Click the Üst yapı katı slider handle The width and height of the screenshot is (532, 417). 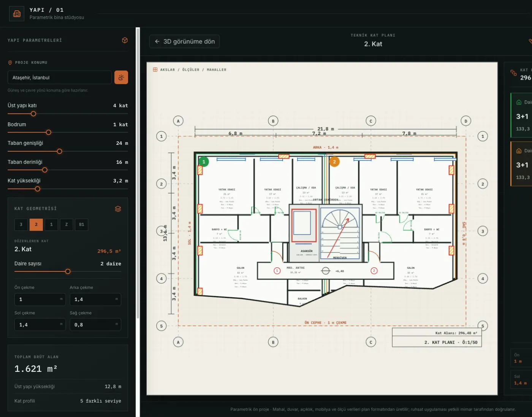coord(33,114)
